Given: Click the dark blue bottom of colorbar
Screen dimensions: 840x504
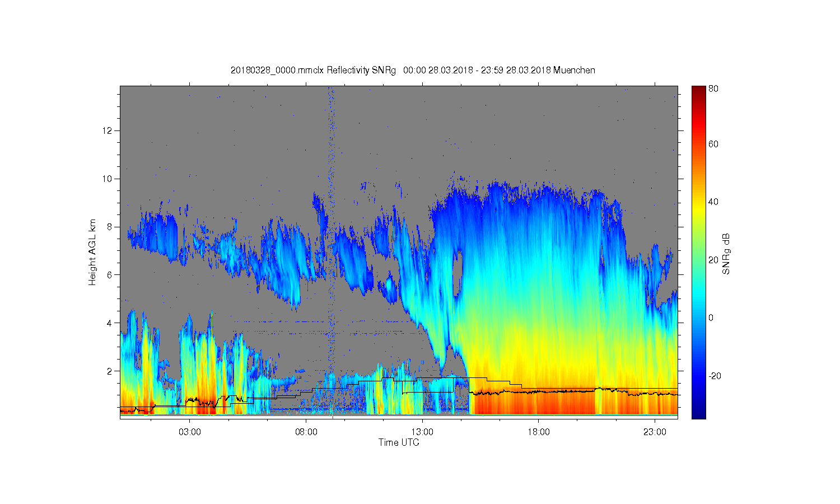Looking at the screenshot, I should pyautogui.click(x=698, y=412).
